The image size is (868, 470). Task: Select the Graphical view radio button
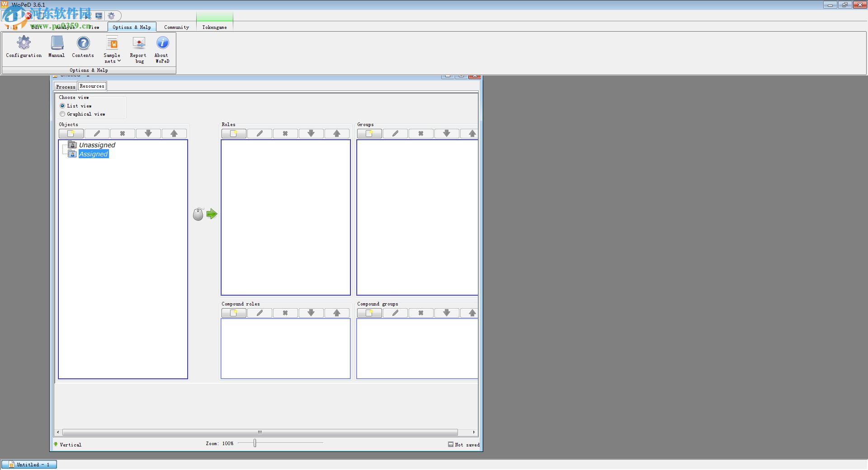62,114
